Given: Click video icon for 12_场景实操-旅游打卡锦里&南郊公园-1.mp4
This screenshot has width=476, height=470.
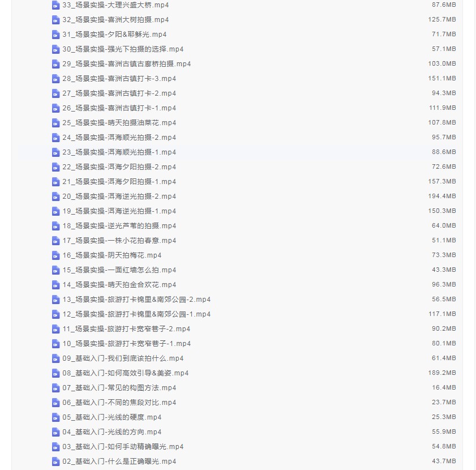Looking at the screenshot, I should click(55, 314).
